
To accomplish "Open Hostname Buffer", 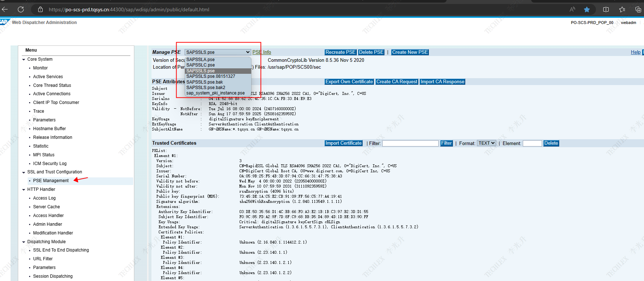I will (x=50, y=129).
